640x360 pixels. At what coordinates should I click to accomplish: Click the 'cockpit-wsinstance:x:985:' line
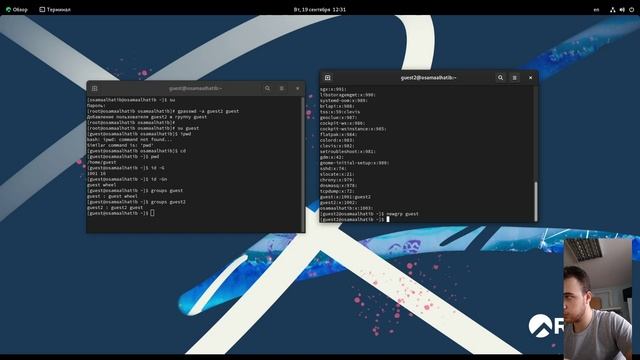point(353,129)
